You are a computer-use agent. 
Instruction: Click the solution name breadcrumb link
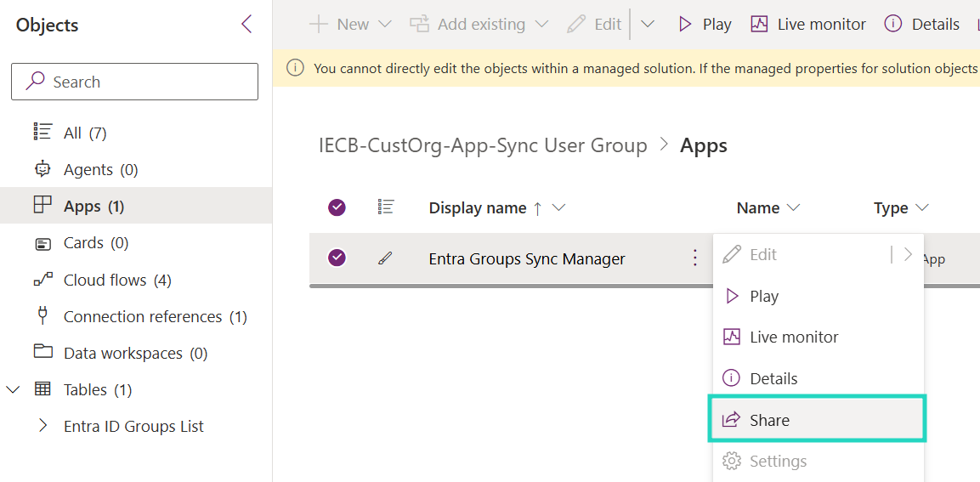(x=483, y=145)
